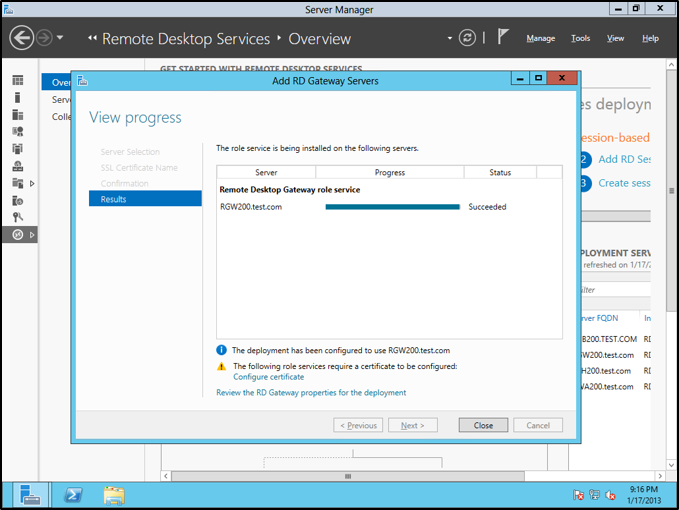
Task: Expand the File and Storage Services arrow
Action: [x=32, y=183]
